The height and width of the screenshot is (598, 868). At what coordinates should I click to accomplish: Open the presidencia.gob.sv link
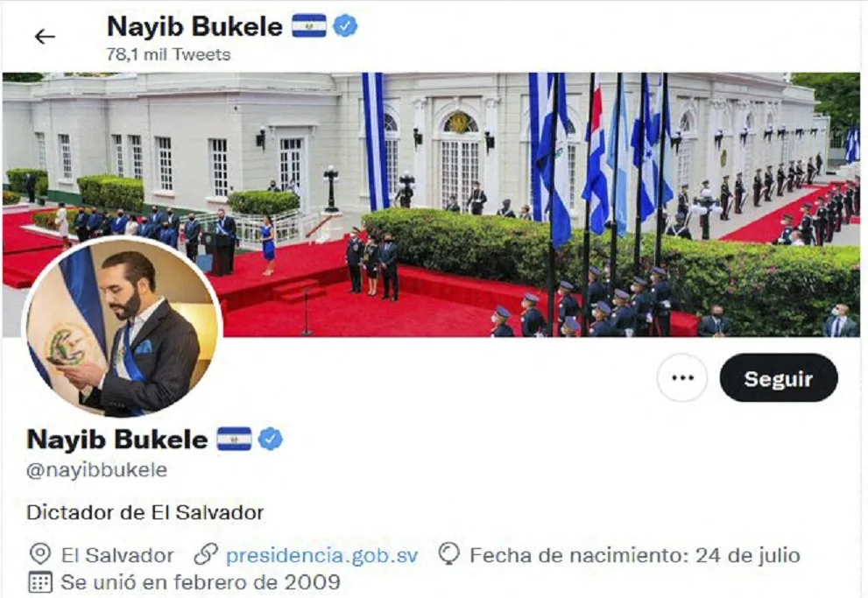point(321,555)
